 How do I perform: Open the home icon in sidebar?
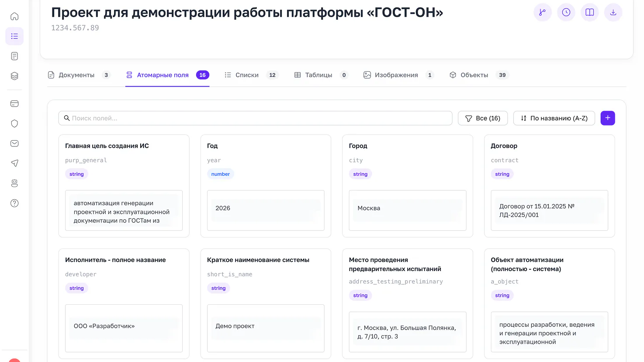(14, 16)
